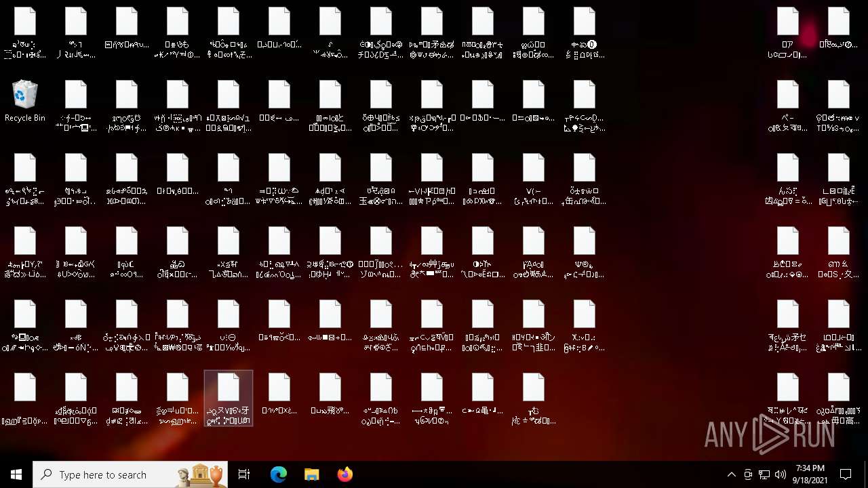Expand the hidden tray icons chevron
868x488 pixels.
pos(731,474)
